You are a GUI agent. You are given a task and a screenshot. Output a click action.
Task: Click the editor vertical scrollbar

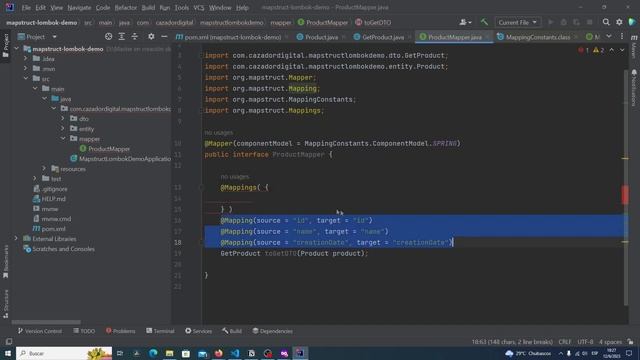pyautogui.click(x=626, y=188)
